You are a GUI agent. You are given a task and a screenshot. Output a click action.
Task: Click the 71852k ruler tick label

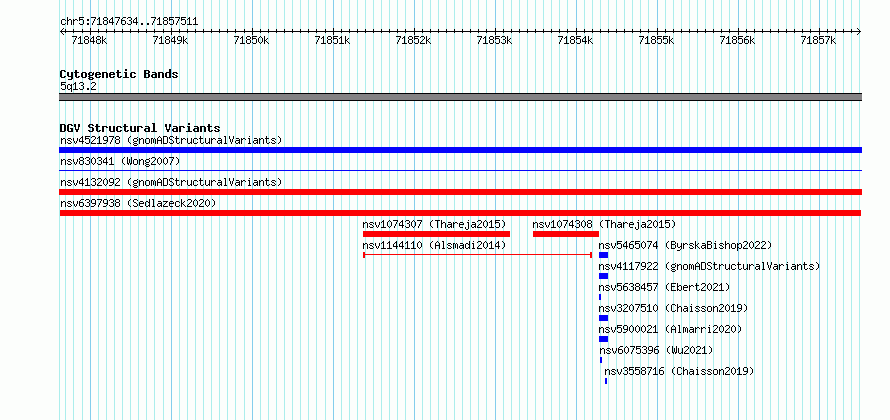point(413,40)
